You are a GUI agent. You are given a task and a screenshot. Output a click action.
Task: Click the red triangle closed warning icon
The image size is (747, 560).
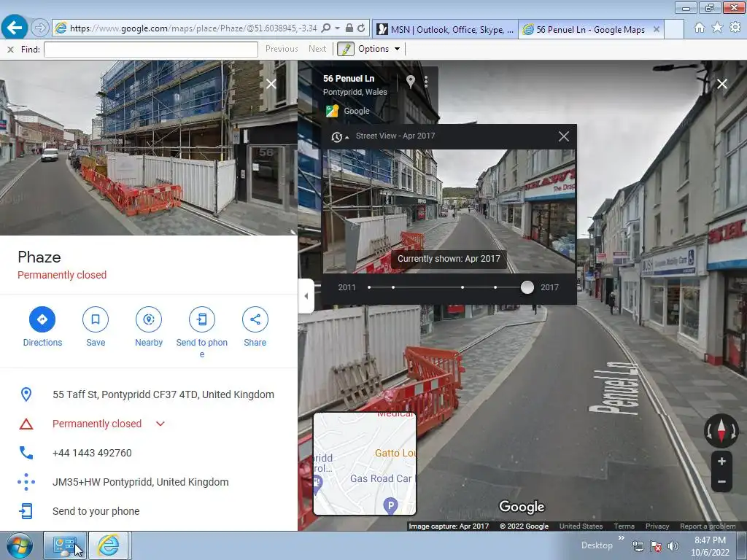pyautogui.click(x=26, y=424)
